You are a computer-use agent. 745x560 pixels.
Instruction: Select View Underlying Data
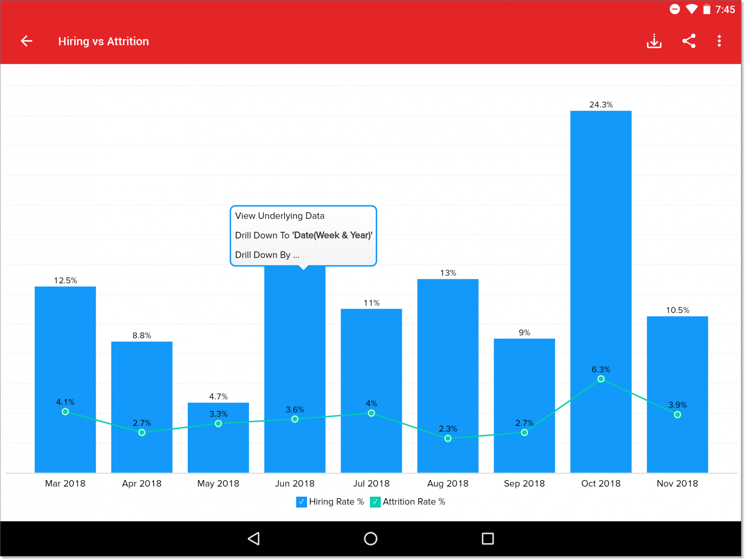coord(280,216)
